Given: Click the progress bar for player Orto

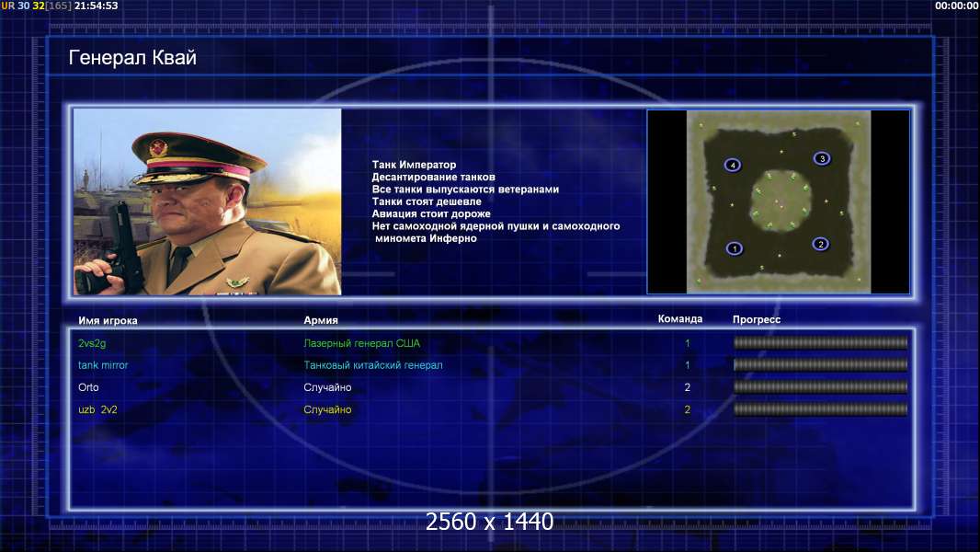Looking at the screenshot, I should [820, 387].
